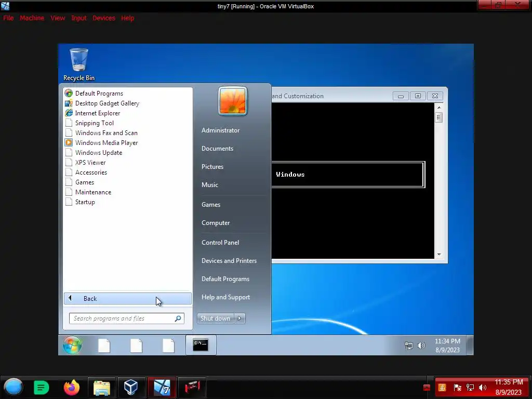Switch to command prompt taskbar button
Image resolution: width=532 pixels, height=399 pixels.
click(x=201, y=345)
